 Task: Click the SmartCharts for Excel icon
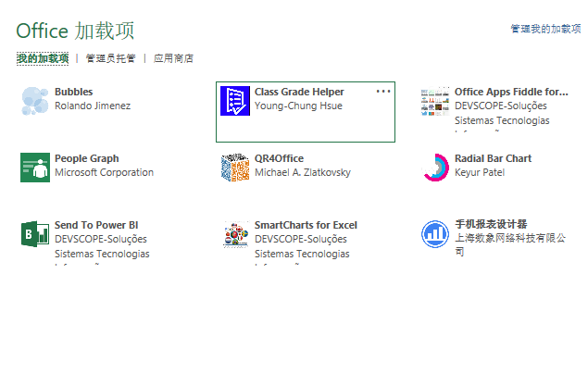236,234
